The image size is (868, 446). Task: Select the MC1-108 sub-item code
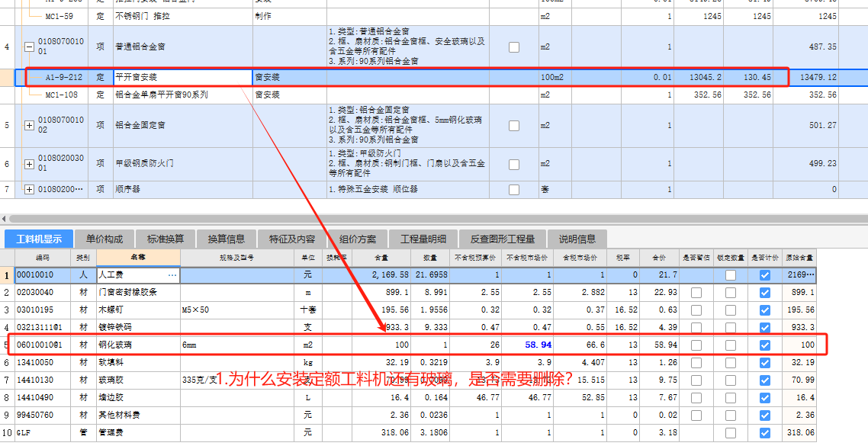[x=62, y=95]
